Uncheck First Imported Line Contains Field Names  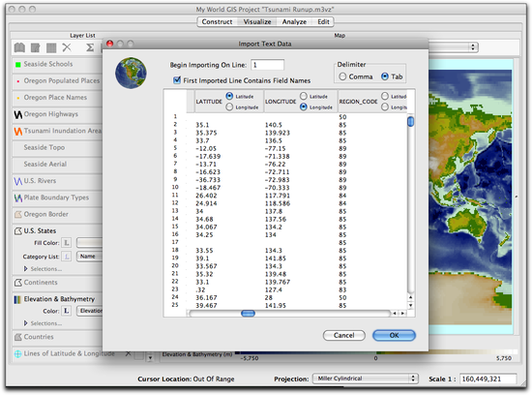[177, 80]
